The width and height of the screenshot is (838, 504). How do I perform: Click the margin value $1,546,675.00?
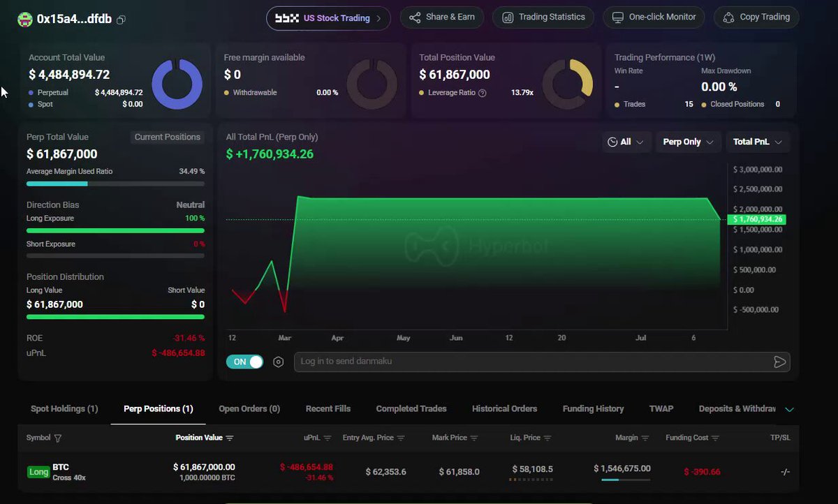click(x=622, y=468)
